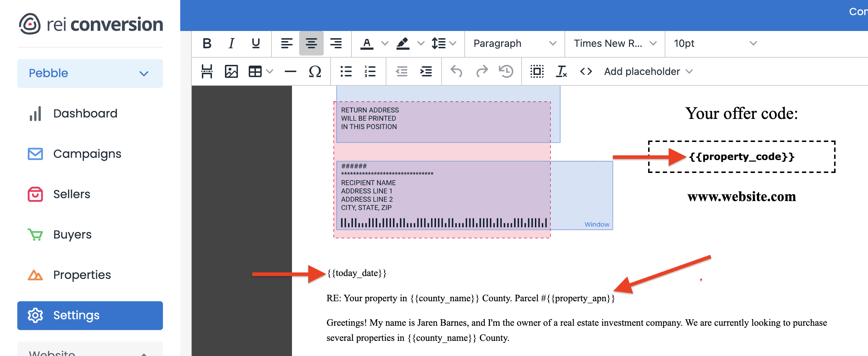Open Buyers section

click(x=90, y=235)
